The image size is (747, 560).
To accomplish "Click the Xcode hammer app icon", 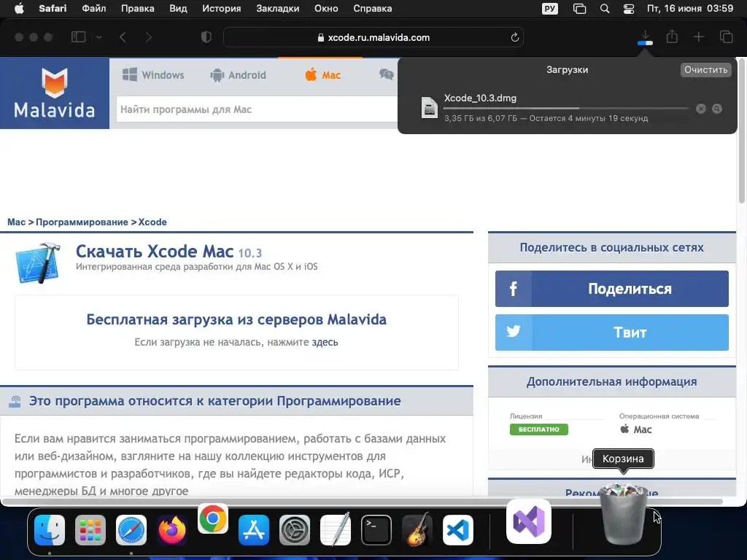I will point(39,262).
